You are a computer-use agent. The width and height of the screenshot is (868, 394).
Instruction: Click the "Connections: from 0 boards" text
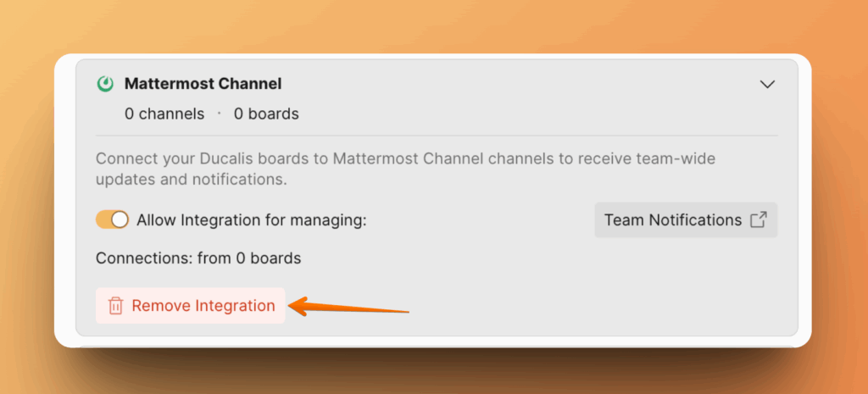coord(198,258)
